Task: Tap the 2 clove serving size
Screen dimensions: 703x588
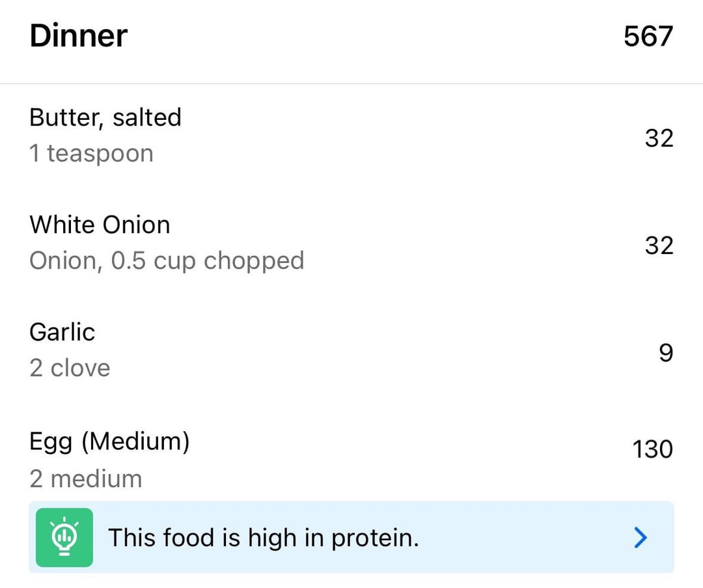Action: pos(70,368)
